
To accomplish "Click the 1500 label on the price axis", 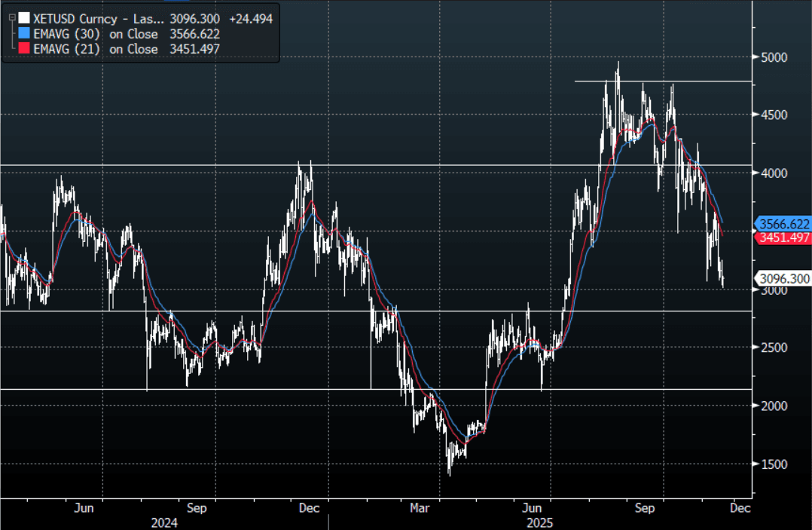I will click(x=774, y=464).
